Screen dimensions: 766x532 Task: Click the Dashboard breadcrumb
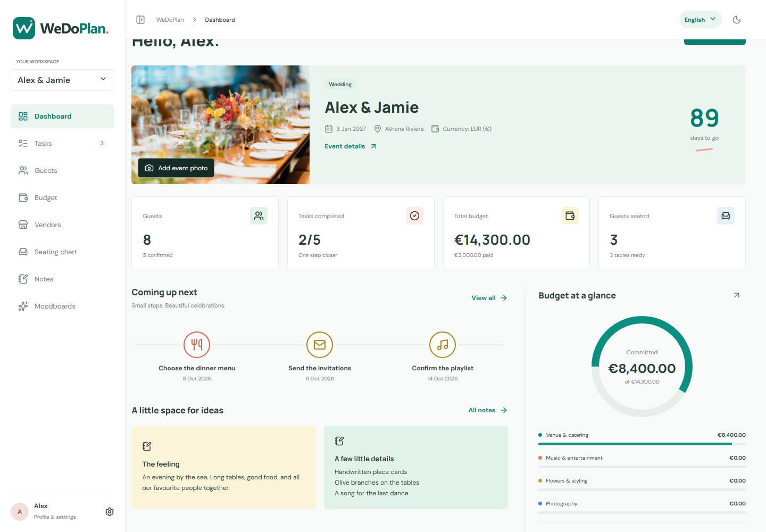point(220,20)
